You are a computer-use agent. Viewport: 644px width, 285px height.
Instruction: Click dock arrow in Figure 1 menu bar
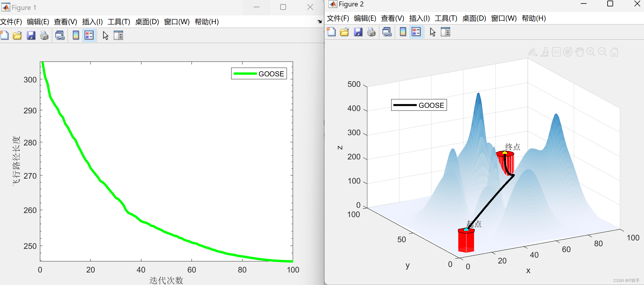click(320, 21)
